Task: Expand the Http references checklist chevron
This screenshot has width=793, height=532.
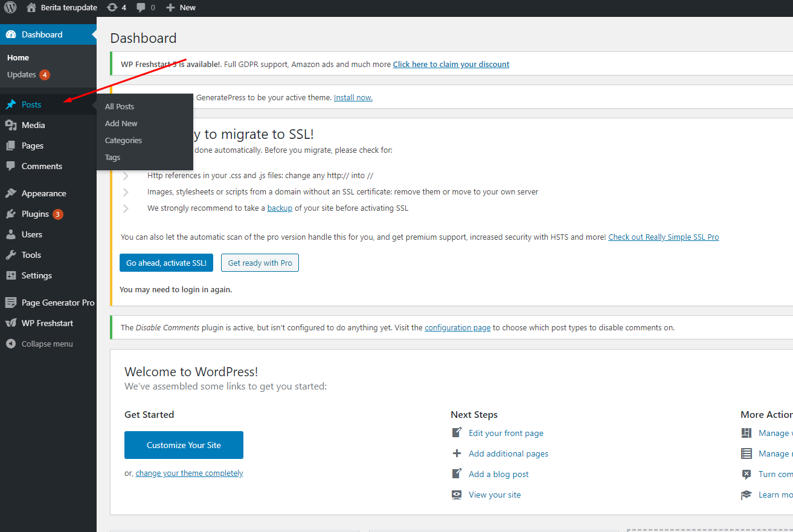Action: (126, 176)
